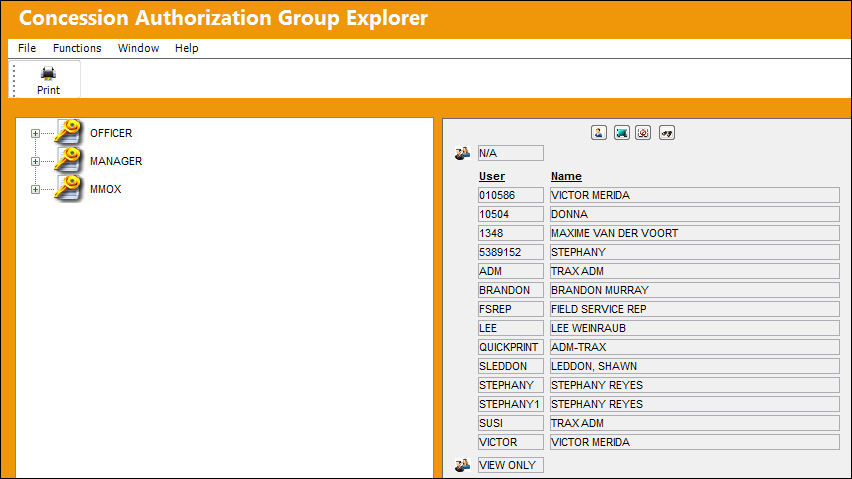Click name MAXIME VAN DER VOORT
The image size is (852, 479).
(695, 233)
